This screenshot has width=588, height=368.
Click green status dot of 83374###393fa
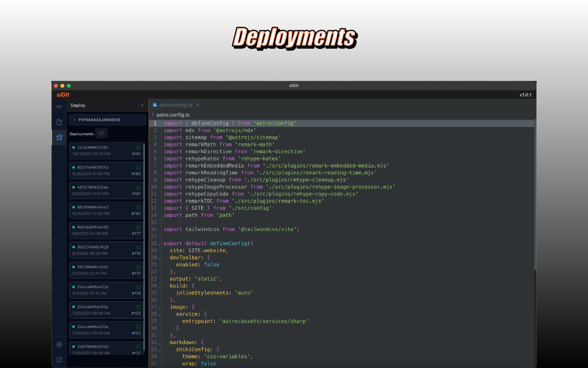pyautogui.click(x=73, y=167)
